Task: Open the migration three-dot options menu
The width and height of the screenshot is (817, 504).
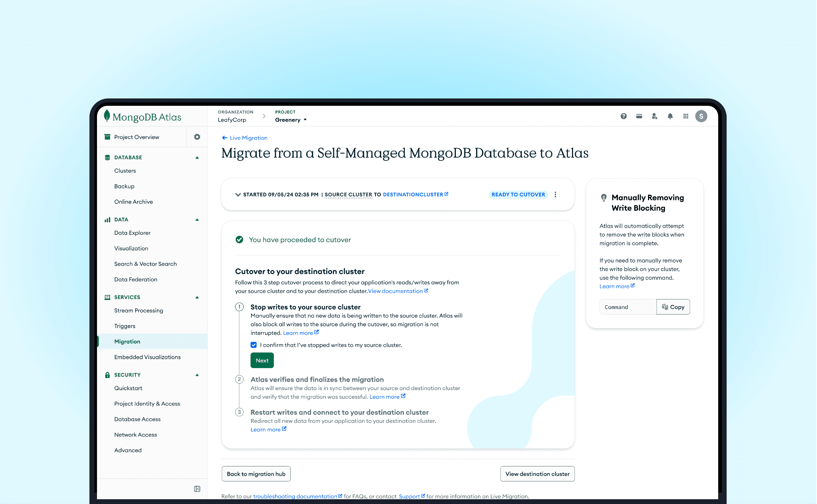Action: click(x=555, y=194)
